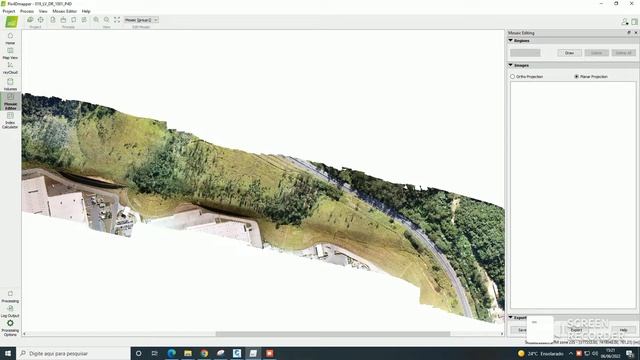Open the Windows Start menu
Screen dimensions: 640x360
[8, 353]
